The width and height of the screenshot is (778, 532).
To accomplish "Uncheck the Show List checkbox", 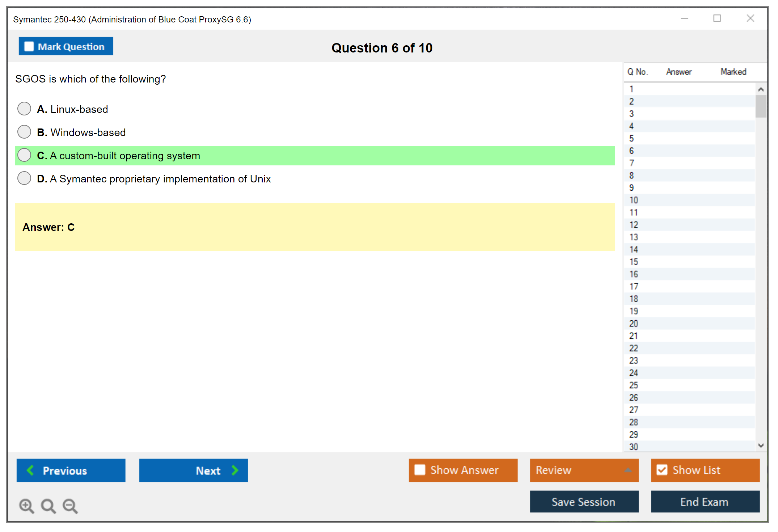I will pyautogui.click(x=662, y=470).
